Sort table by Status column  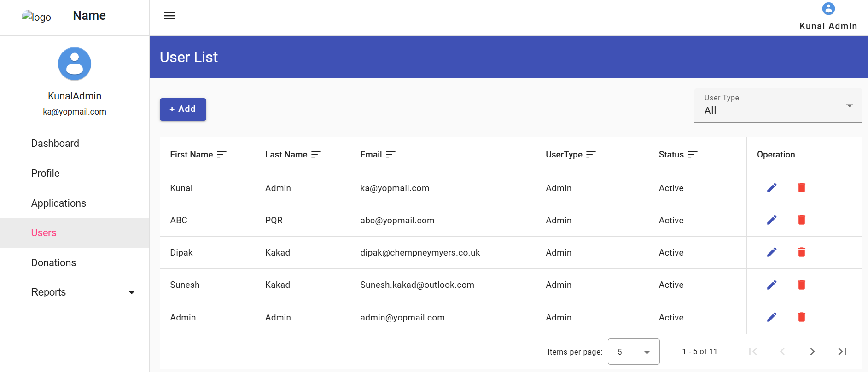pyautogui.click(x=693, y=155)
